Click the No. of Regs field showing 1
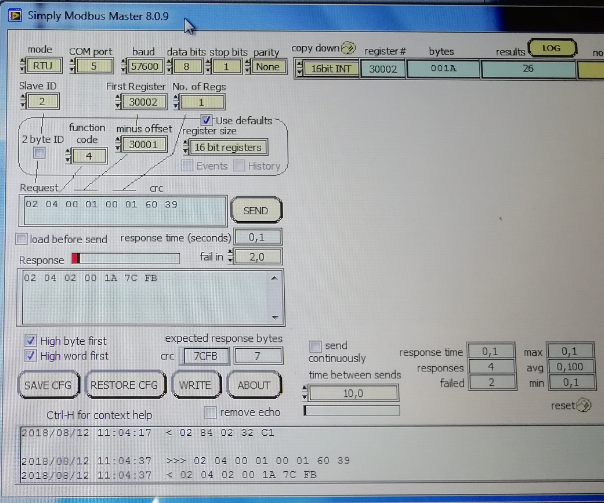The height and width of the screenshot is (503, 604). (201, 102)
